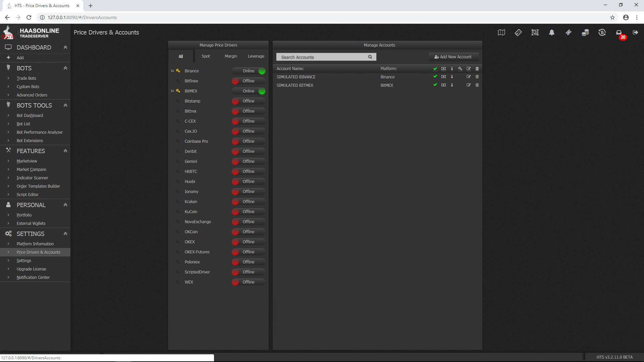
Task: Toggle BitMEX price driver offline
Action: click(x=249, y=91)
